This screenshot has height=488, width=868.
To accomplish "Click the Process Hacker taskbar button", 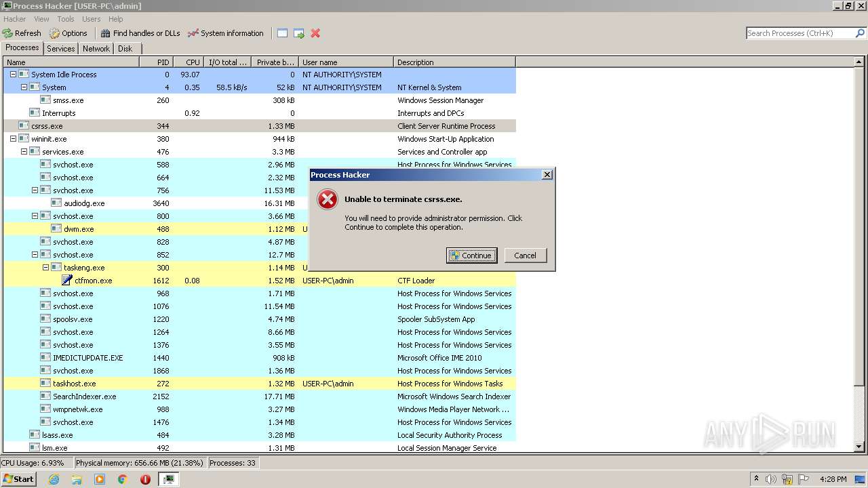I will (169, 479).
